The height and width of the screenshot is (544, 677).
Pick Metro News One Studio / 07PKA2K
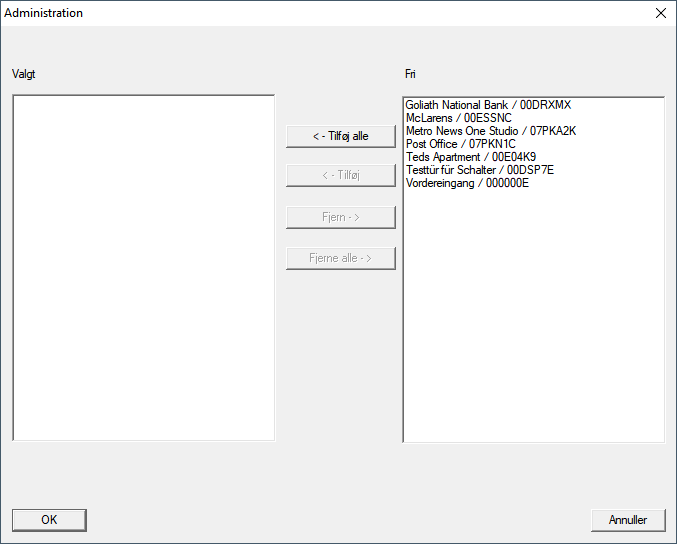click(x=490, y=131)
